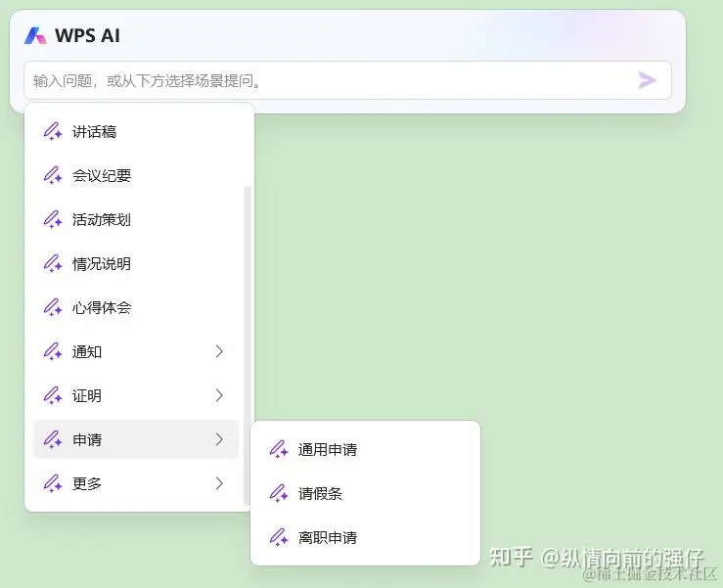The image size is (723, 588).
Task: Click the pen icon beside 申请
Action: point(53,439)
